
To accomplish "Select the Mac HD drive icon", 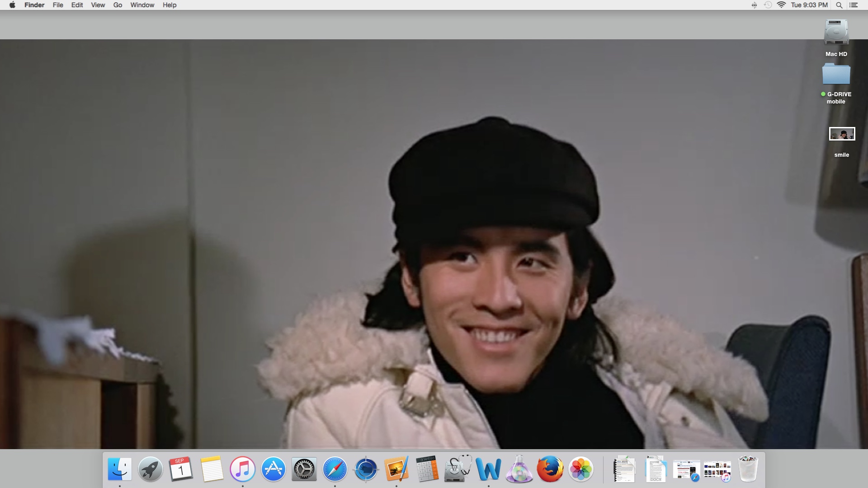I will [836, 32].
